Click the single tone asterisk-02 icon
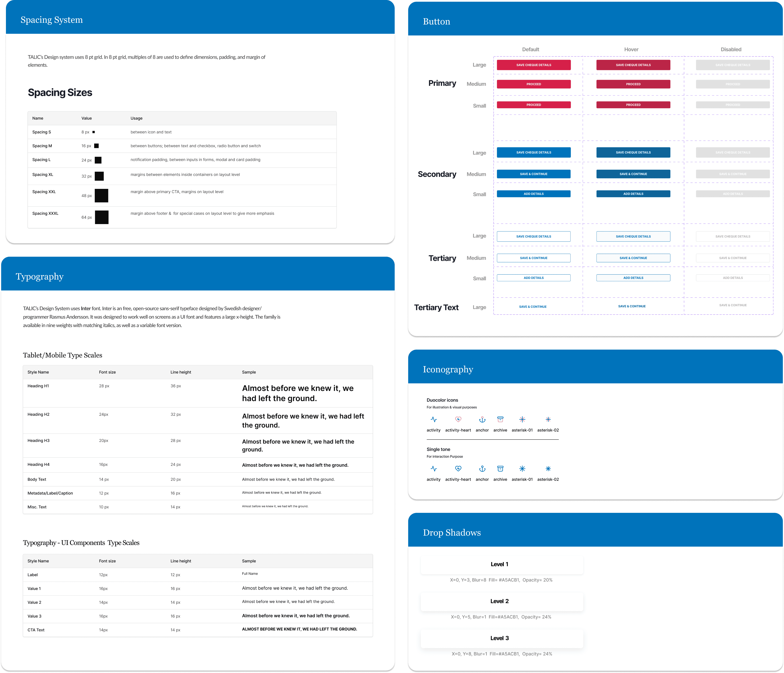Image resolution: width=784 pixels, height=673 pixels. click(548, 468)
